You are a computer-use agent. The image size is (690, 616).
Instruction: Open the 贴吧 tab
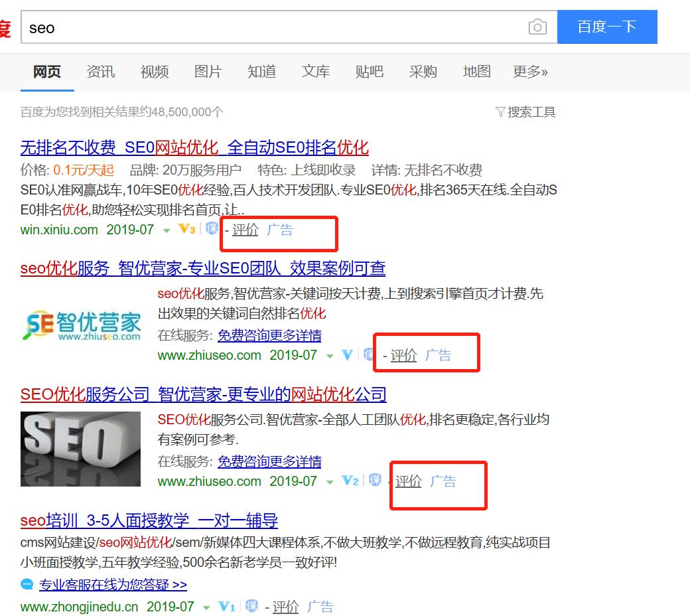tap(370, 72)
